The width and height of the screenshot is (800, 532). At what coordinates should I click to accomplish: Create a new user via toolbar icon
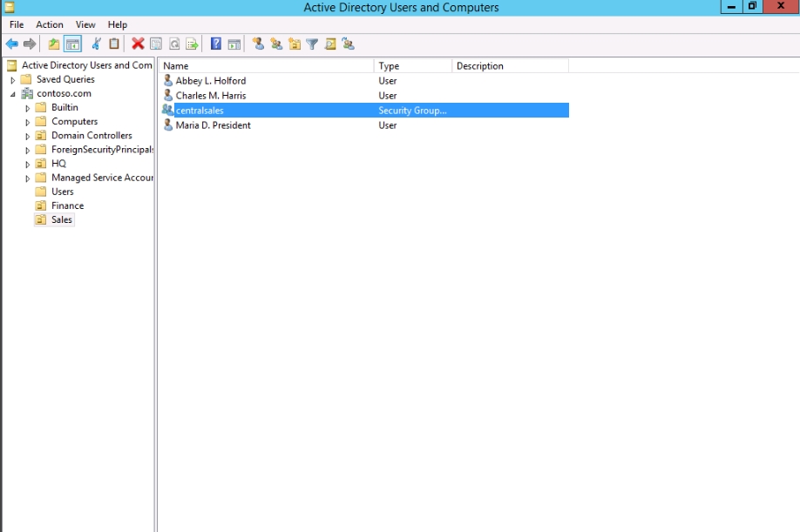259,44
